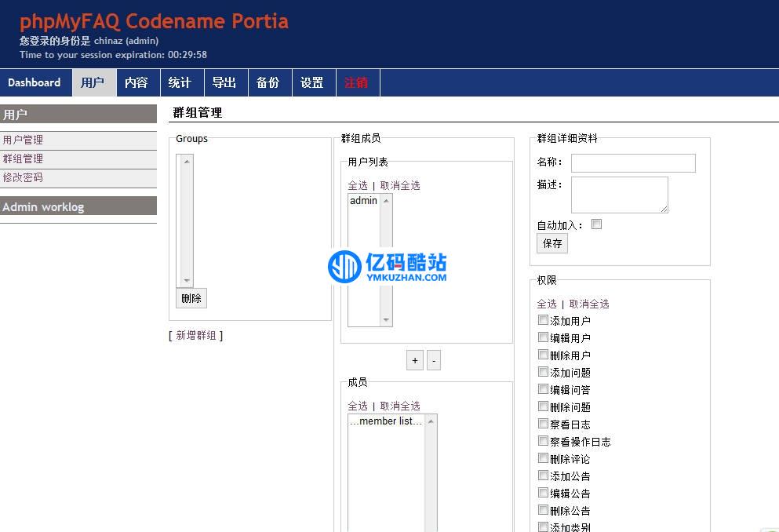This screenshot has width=779, height=532.
Task: Enable the 自动加入 checkbox
Action: tap(597, 224)
